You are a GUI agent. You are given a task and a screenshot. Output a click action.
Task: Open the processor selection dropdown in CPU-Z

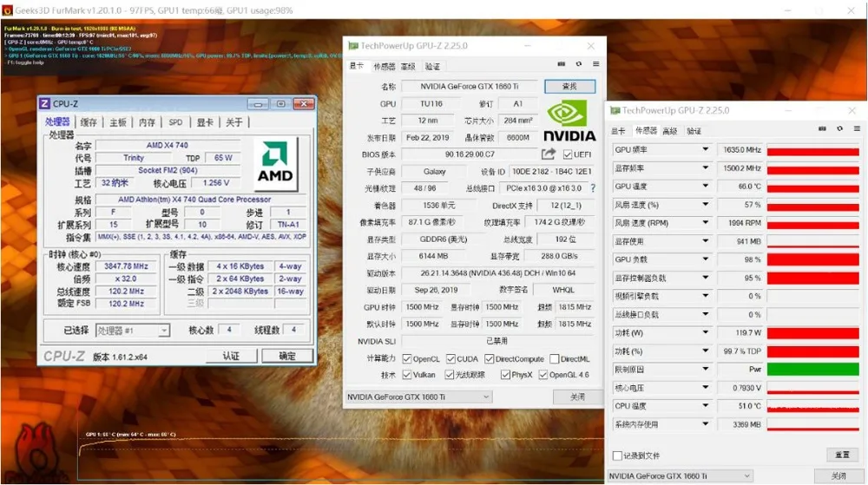pyautogui.click(x=132, y=331)
